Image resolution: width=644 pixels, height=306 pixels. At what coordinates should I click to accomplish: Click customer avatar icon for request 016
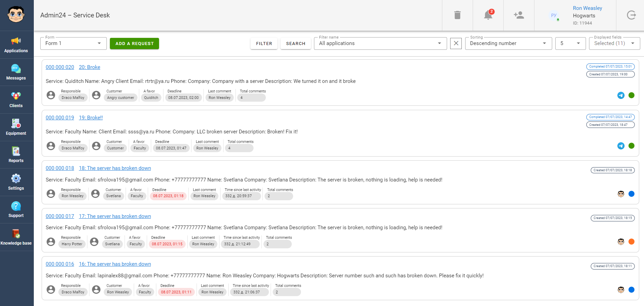[x=96, y=289]
